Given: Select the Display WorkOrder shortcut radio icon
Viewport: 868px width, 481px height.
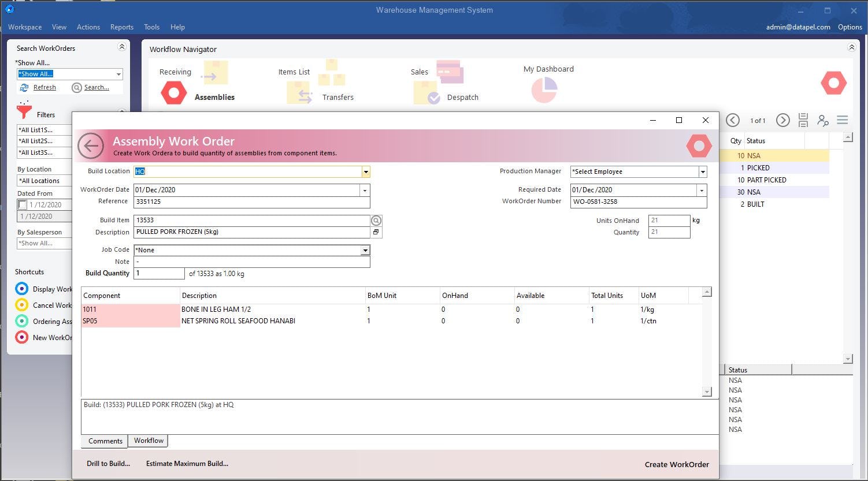Looking at the screenshot, I should [x=22, y=289].
